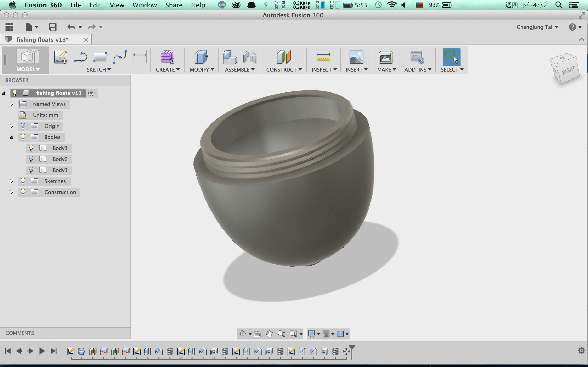Select the Create Sketch tool icon
Viewport: 588px width, 367px height.
61,57
